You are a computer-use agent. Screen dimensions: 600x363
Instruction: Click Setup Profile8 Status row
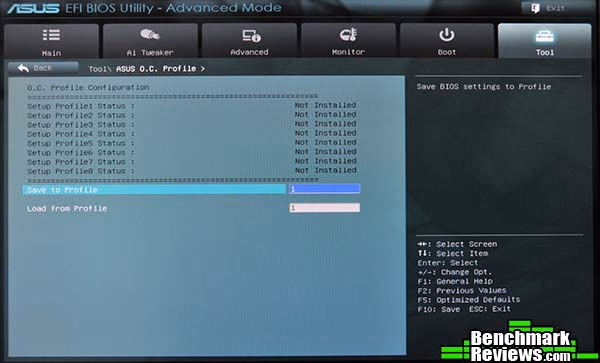(191, 171)
